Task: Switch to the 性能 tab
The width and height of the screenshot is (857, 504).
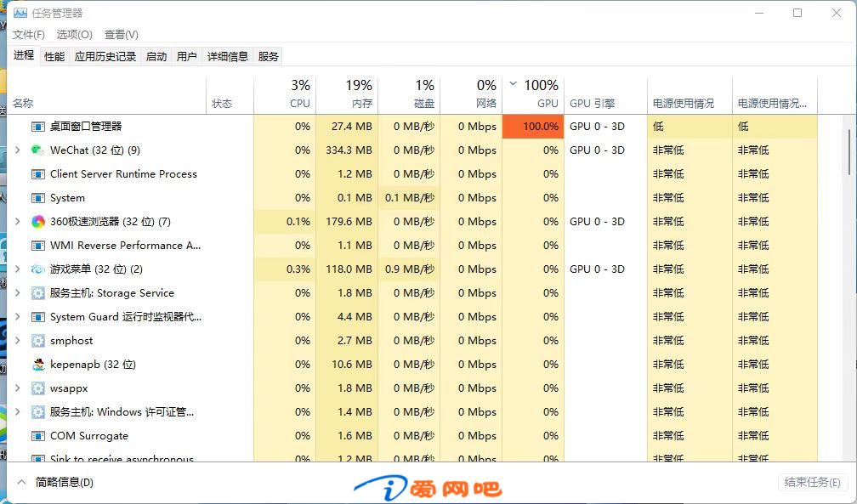Action: coord(54,56)
